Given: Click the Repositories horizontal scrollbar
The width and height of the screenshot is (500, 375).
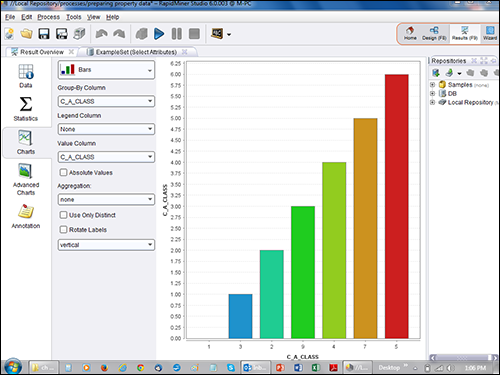Looking at the screenshot, I should tap(462, 358).
